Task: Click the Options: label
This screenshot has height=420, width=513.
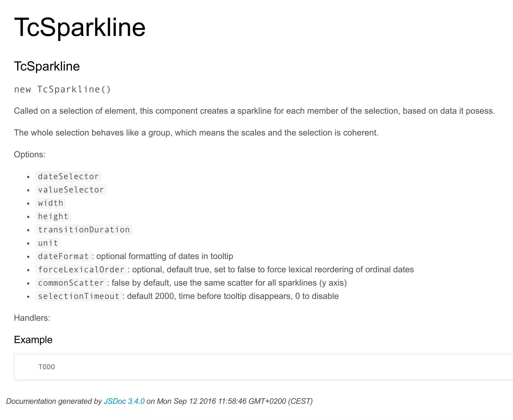Action: (30, 154)
